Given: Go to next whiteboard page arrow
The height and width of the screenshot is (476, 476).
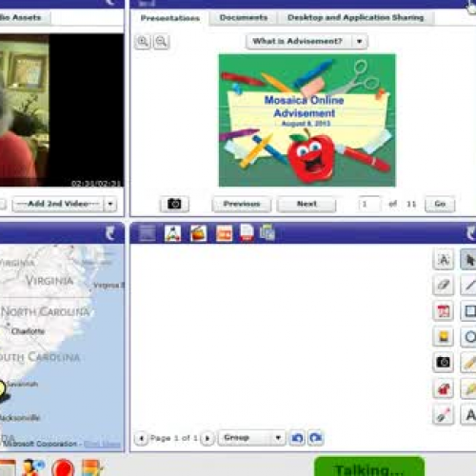Looking at the screenshot, I should pos(208,439).
